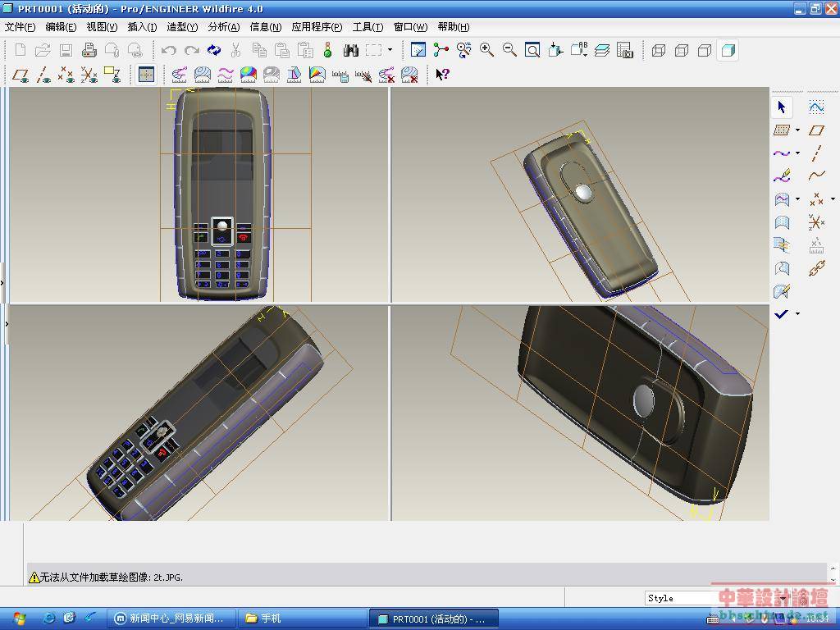Click the Orient Mode icon

[x=464, y=50]
